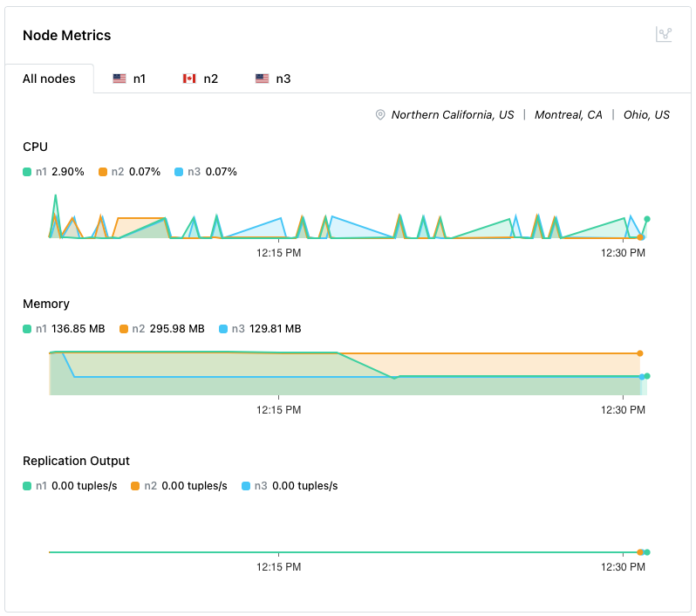Open the n3 tab
Image resolution: width=696 pixels, height=616 pixels.
(x=273, y=79)
